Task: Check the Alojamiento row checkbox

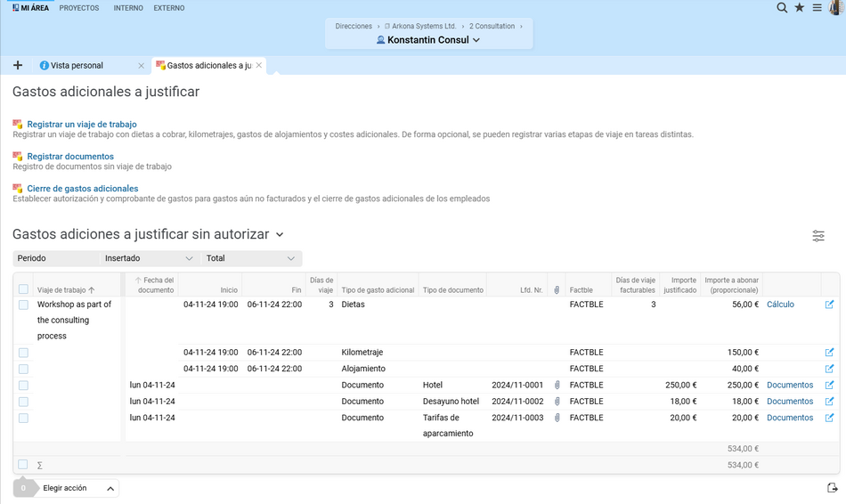Action: 23,369
